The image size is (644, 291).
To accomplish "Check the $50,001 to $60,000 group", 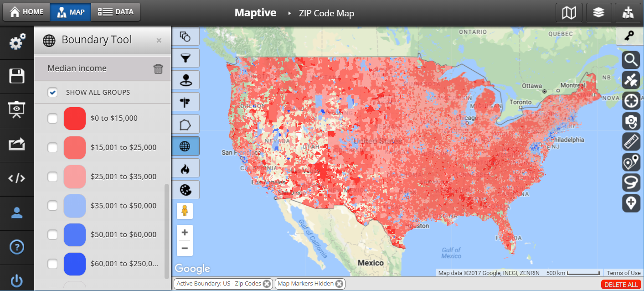I will [x=53, y=235].
